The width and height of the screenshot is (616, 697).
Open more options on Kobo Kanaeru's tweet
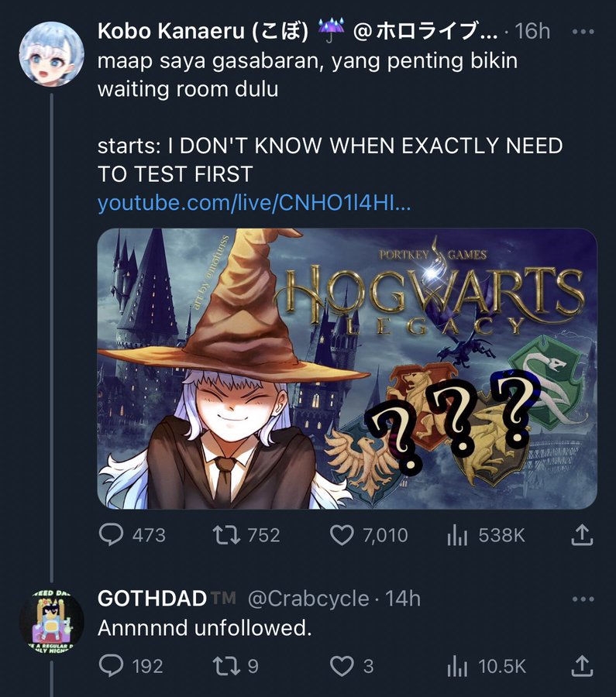583,32
